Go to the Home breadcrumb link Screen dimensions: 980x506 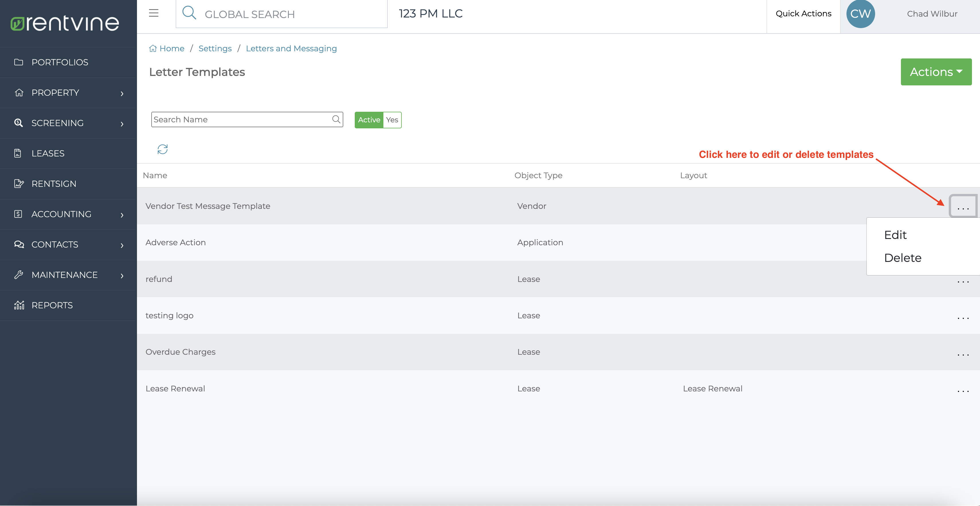pos(172,48)
